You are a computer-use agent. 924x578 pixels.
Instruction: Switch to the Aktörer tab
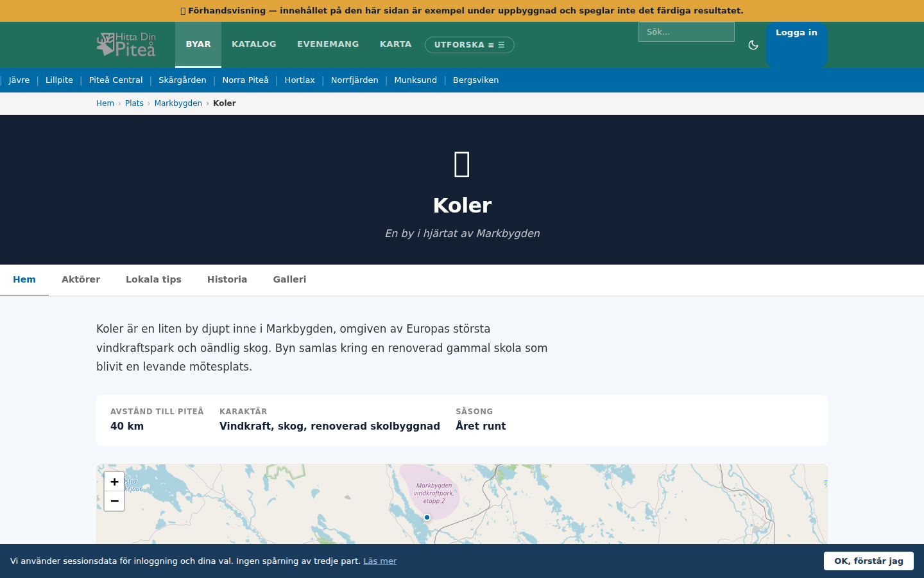pyautogui.click(x=81, y=279)
